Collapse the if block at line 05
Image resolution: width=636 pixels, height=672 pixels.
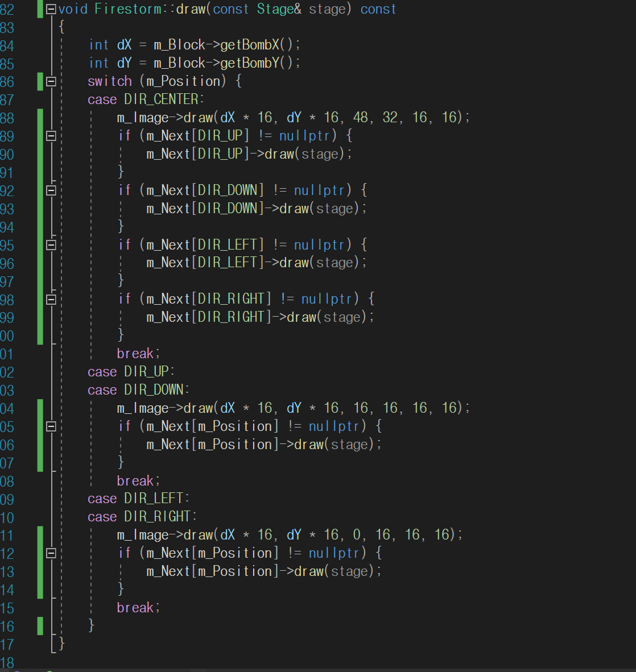click(51, 426)
